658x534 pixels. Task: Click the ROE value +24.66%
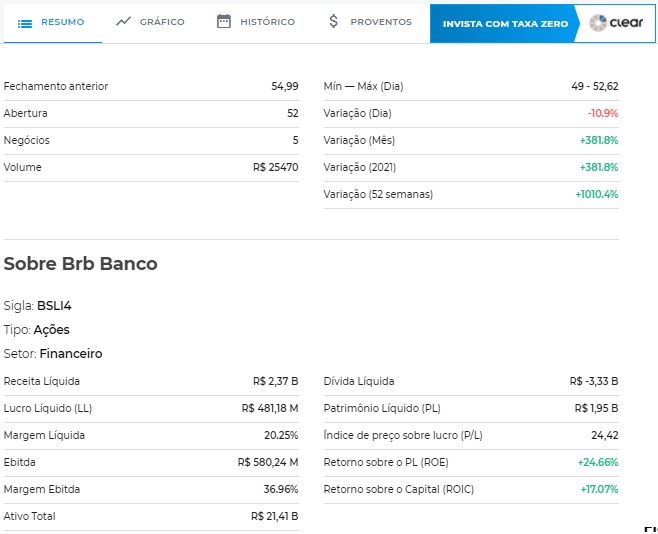(x=598, y=462)
